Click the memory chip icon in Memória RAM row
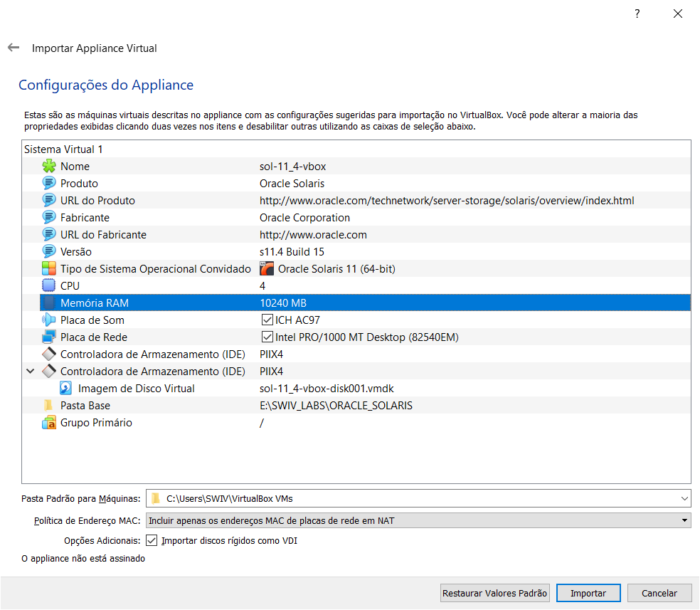 click(x=48, y=303)
